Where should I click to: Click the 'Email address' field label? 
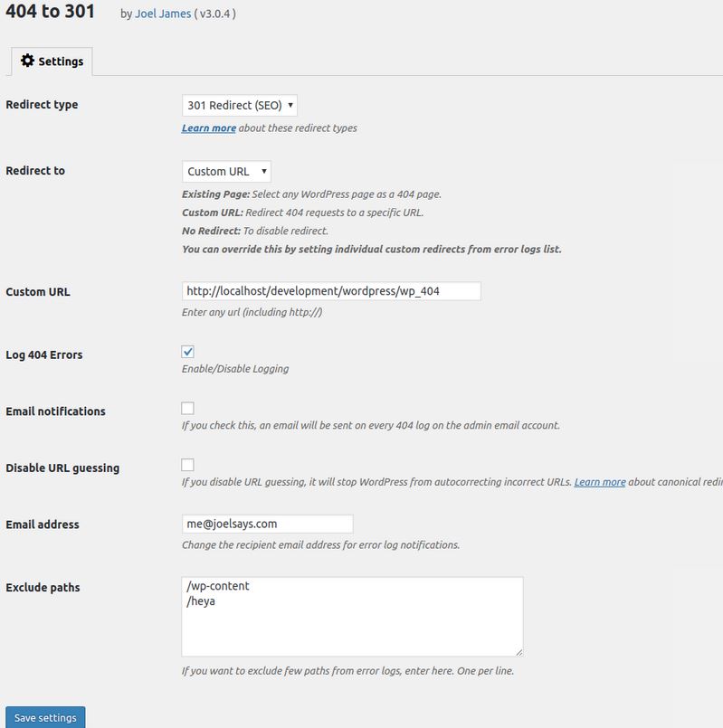pyautogui.click(x=43, y=525)
